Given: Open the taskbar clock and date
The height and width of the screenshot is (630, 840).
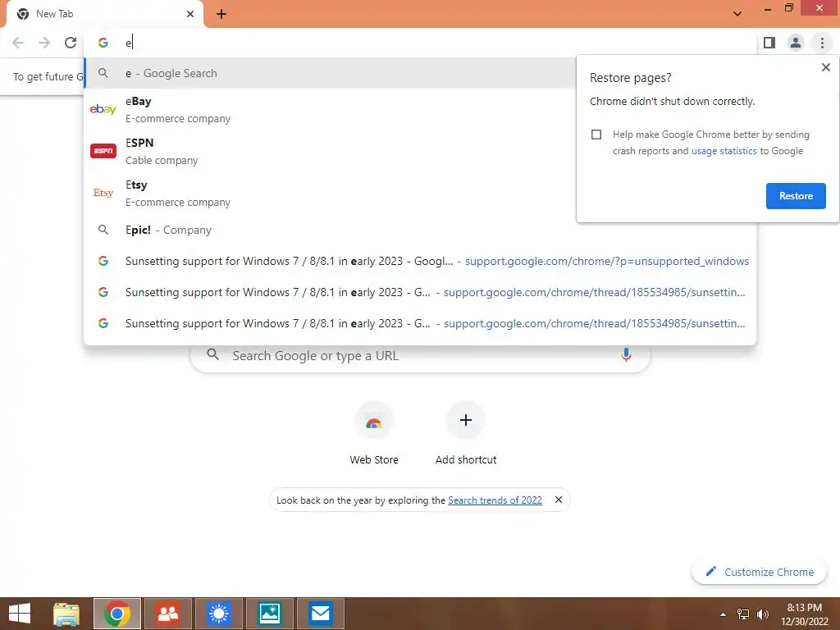Looking at the screenshot, I should [804, 614].
